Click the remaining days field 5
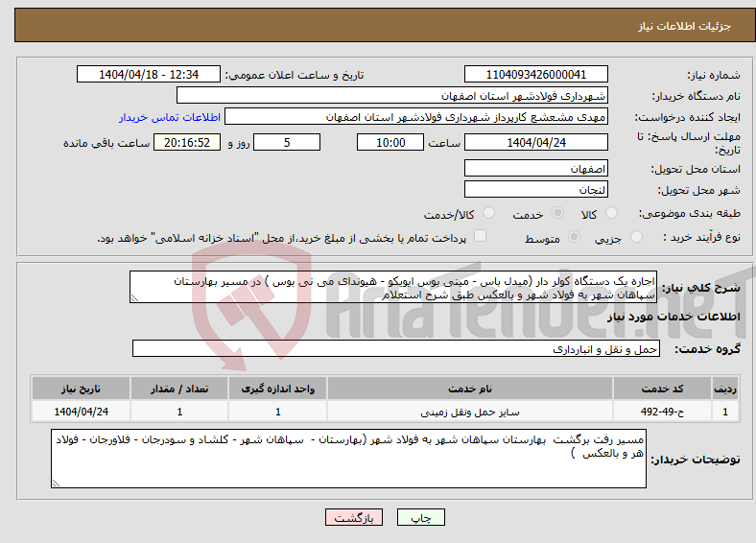 287,142
